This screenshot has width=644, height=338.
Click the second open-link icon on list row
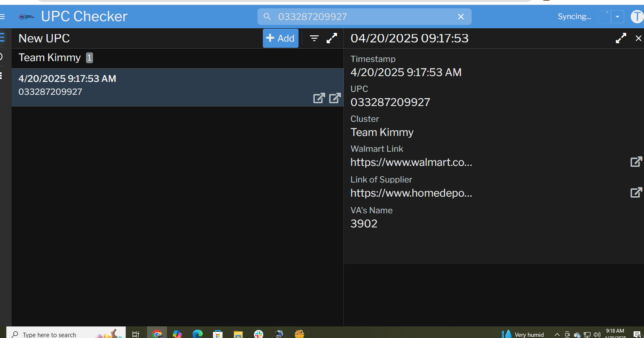(x=335, y=98)
